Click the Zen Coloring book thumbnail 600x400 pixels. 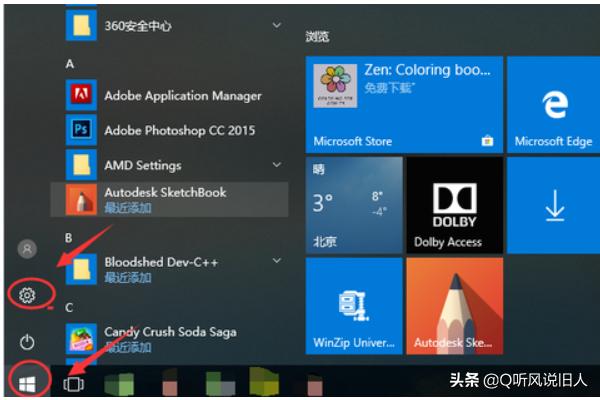click(335, 86)
